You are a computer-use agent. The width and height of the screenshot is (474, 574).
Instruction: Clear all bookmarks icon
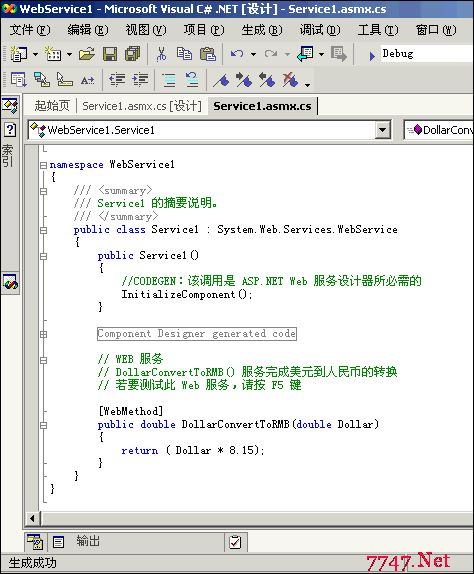pyautogui.click(x=290, y=79)
